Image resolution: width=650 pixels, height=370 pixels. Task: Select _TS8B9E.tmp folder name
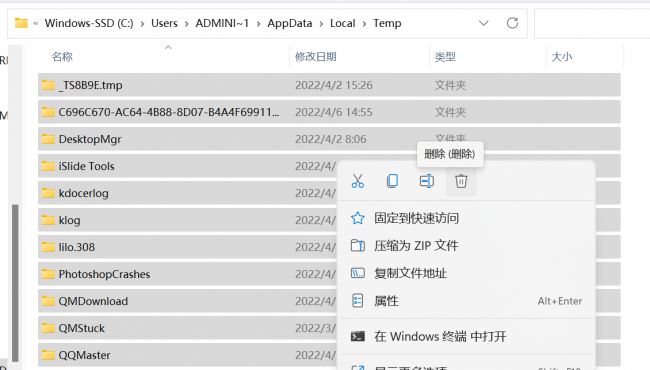point(90,85)
